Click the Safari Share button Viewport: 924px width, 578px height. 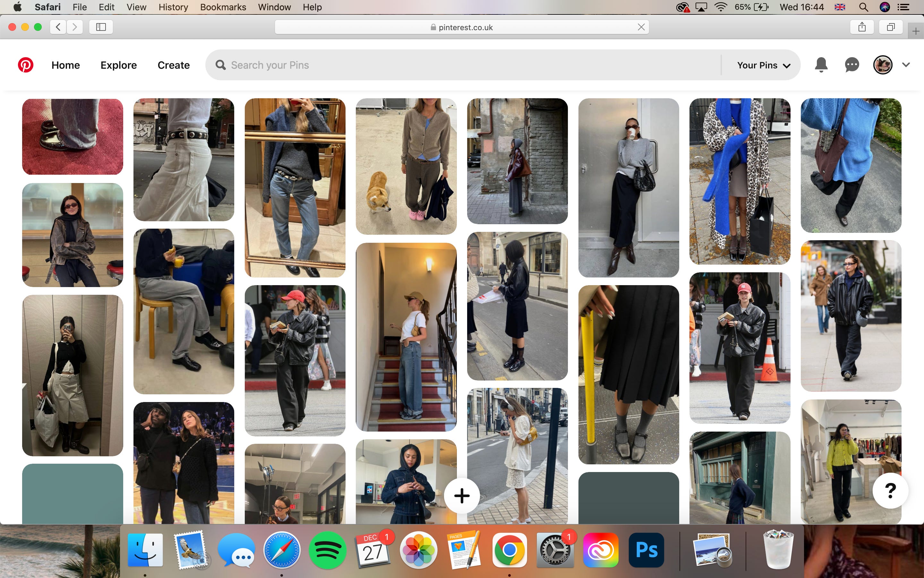[862, 27]
